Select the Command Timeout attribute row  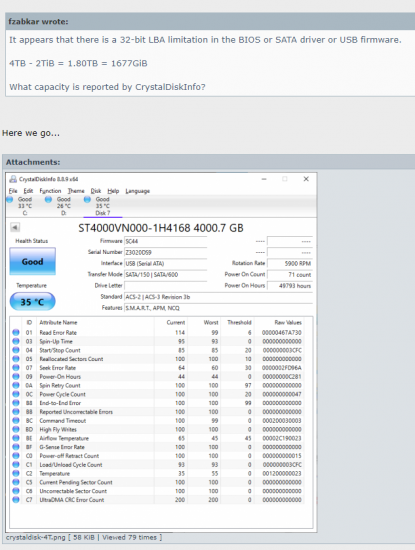[157, 420]
